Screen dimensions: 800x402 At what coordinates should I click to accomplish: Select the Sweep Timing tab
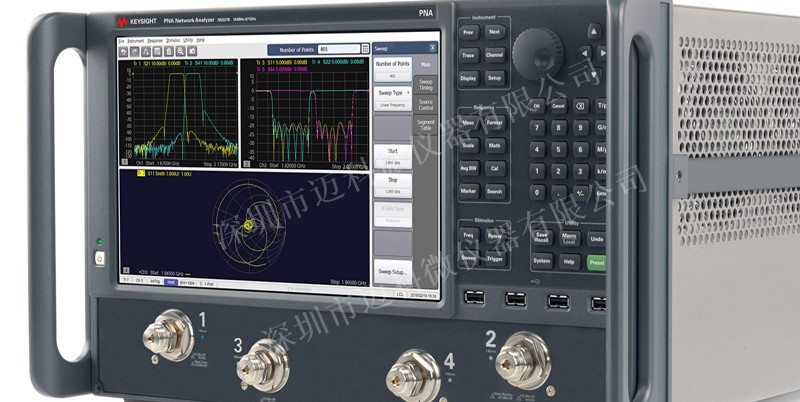coord(426,85)
